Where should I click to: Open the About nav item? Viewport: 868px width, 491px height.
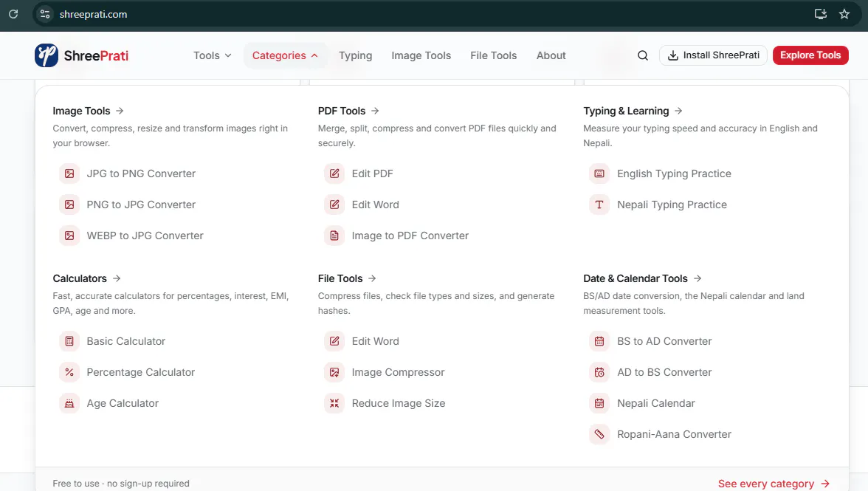point(551,55)
